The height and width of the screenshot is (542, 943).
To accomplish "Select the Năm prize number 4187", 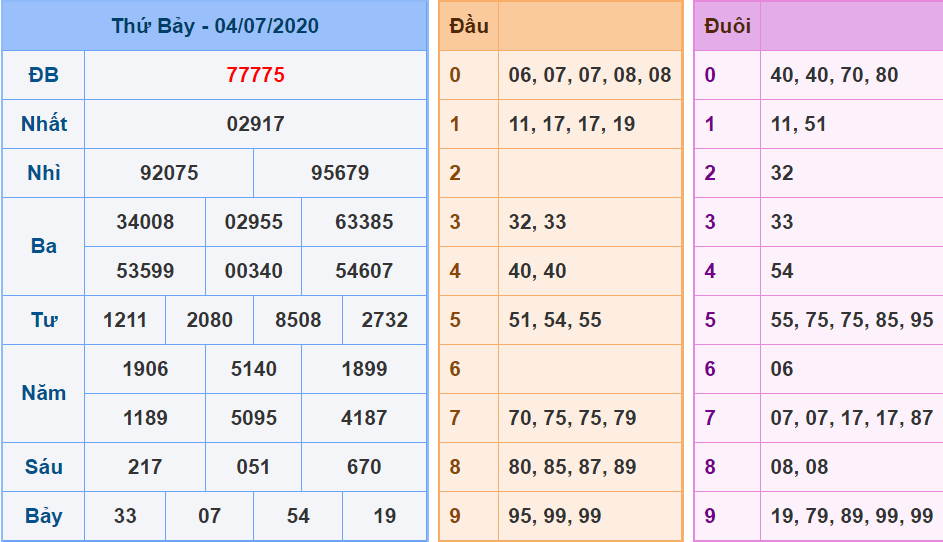I will [364, 418].
